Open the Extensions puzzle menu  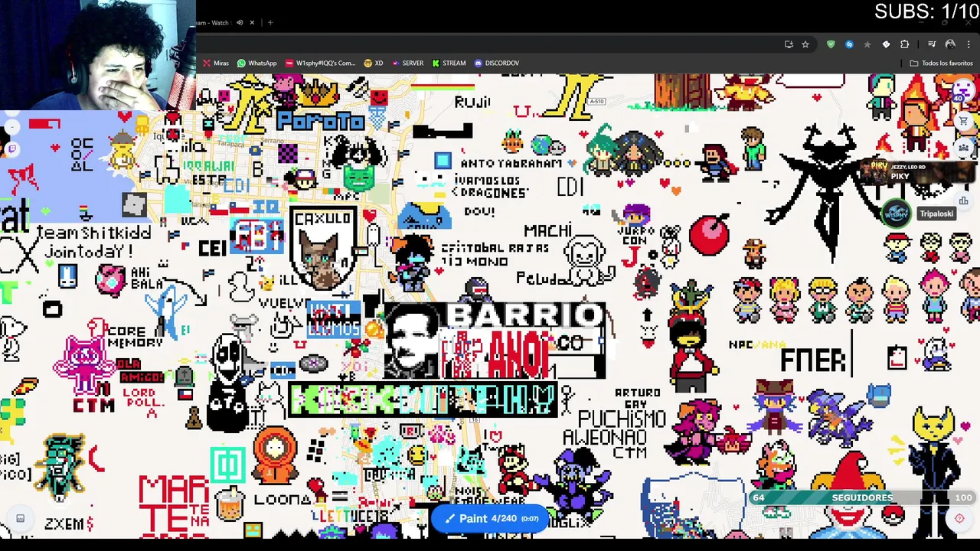(904, 44)
